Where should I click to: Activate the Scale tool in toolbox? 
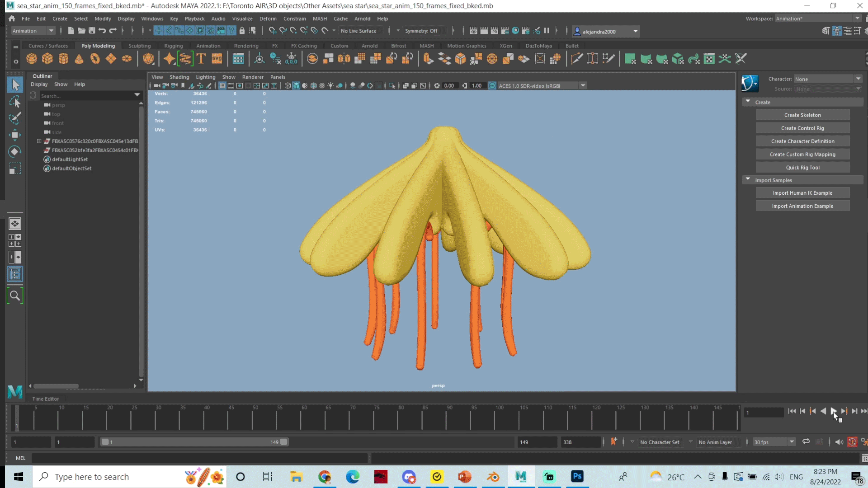tap(15, 169)
